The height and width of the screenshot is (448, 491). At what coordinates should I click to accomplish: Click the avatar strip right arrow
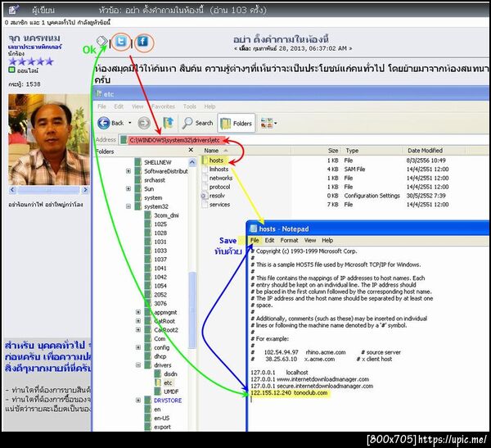click(85, 190)
